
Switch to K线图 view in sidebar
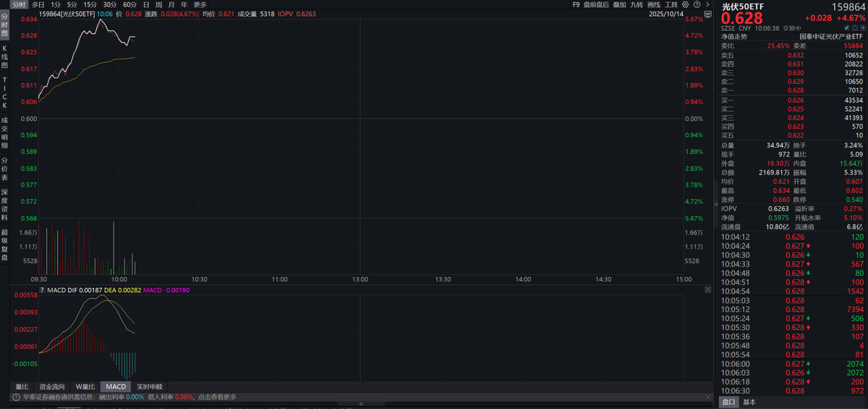[x=4, y=56]
